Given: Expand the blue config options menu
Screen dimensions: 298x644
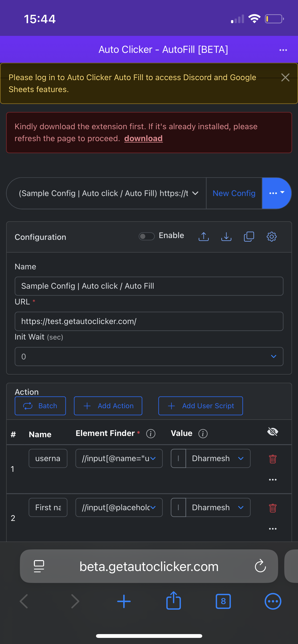Looking at the screenshot, I should pos(277,193).
